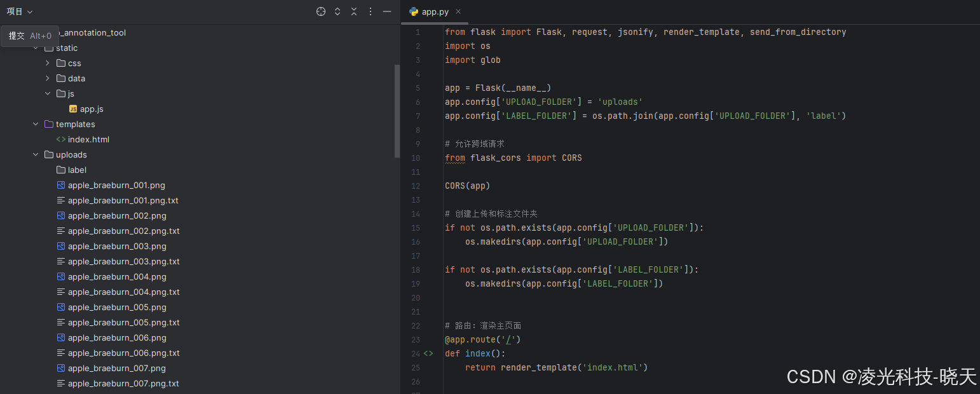Click the JS file icon next to app.js
Viewport: 980px width, 394px height.
(72, 109)
